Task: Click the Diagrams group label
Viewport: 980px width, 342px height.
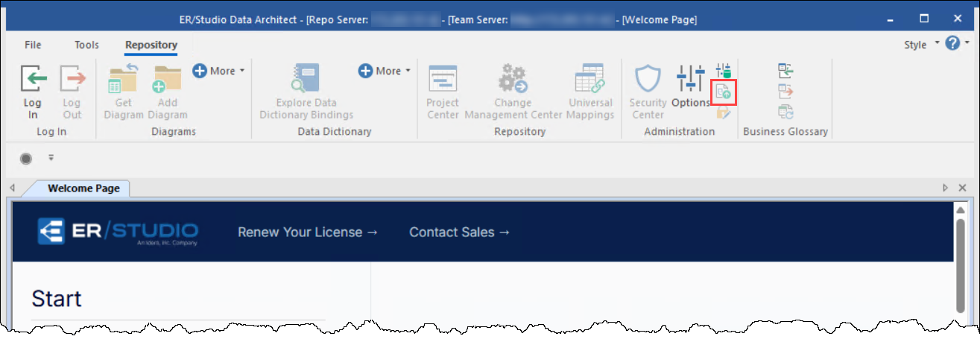Action: coord(173,132)
